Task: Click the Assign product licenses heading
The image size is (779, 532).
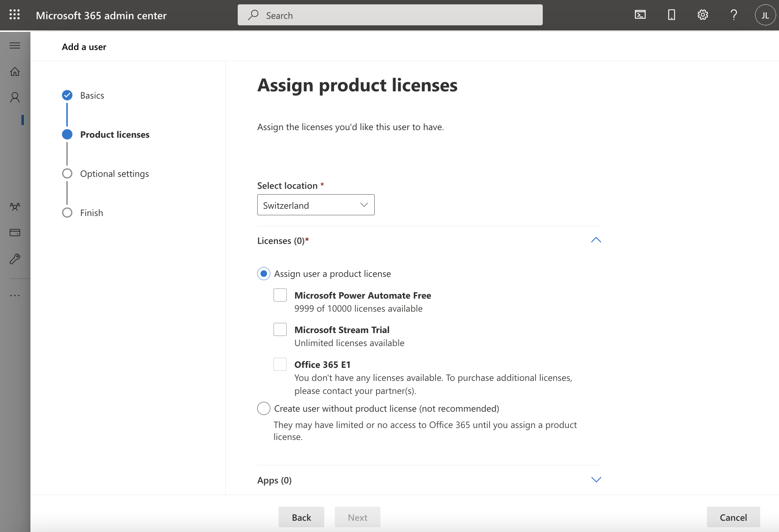Action: point(357,85)
